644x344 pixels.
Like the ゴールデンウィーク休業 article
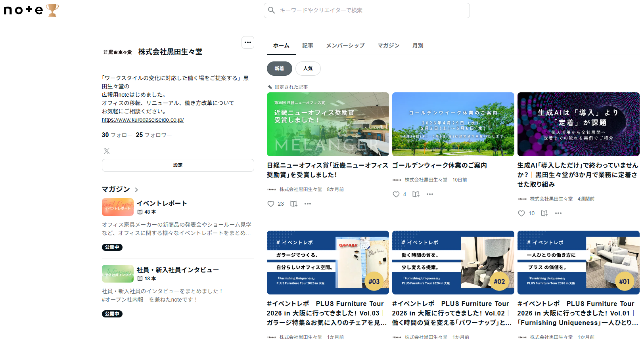pyautogui.click(x=396, y=194)
